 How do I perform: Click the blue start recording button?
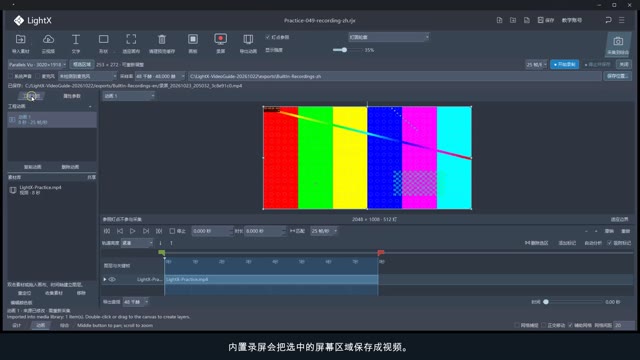click(564, 64)
